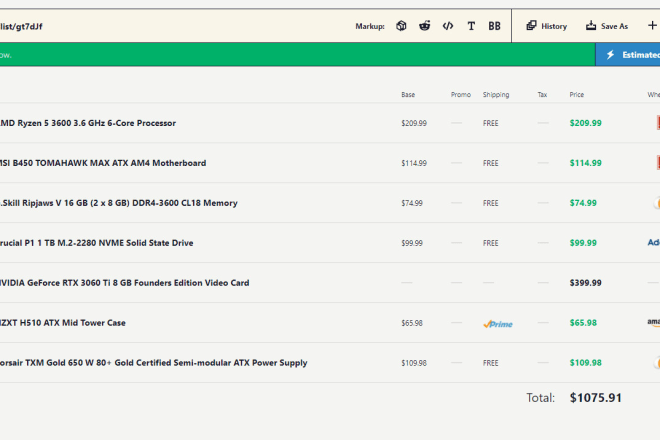Click the Promo column header

click(x=460, y=95)
